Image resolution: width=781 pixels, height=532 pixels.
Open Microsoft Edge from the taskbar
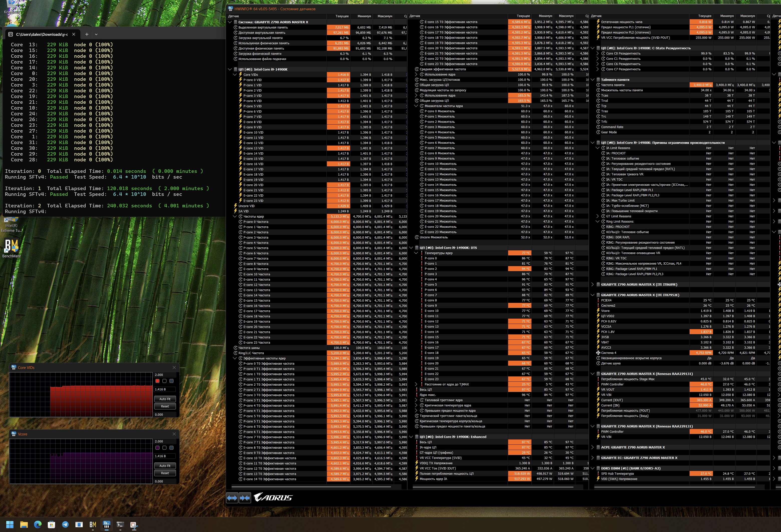[x=38, y=524]
